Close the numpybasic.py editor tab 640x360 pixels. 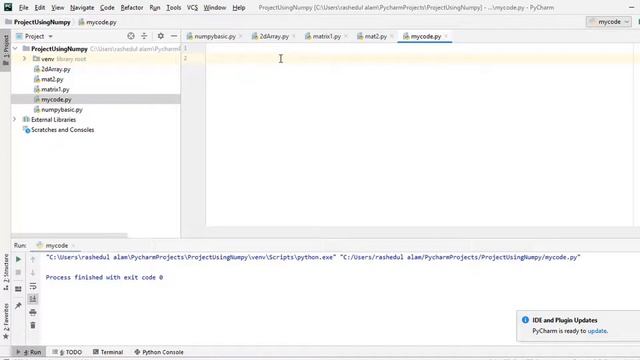240,36
